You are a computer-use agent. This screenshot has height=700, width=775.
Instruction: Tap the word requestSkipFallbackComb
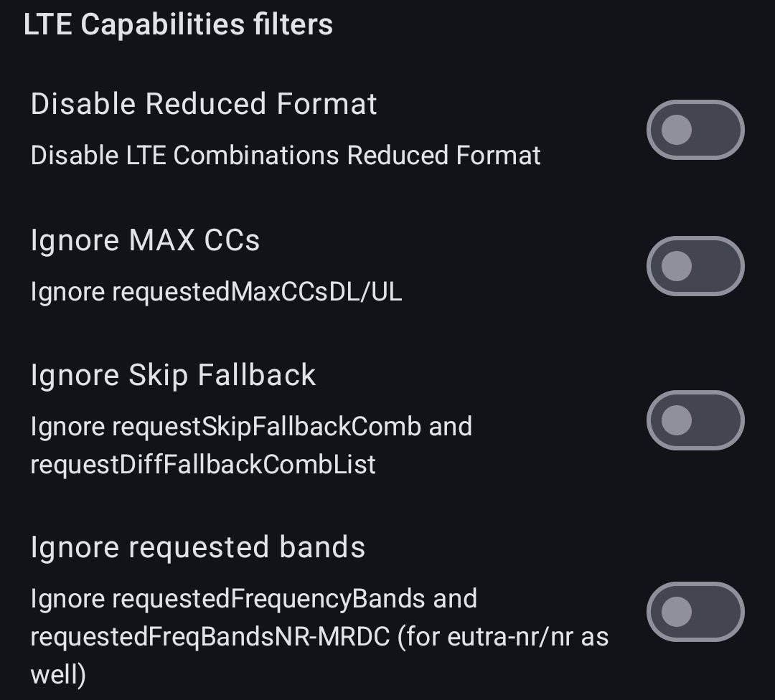[266, 427]
